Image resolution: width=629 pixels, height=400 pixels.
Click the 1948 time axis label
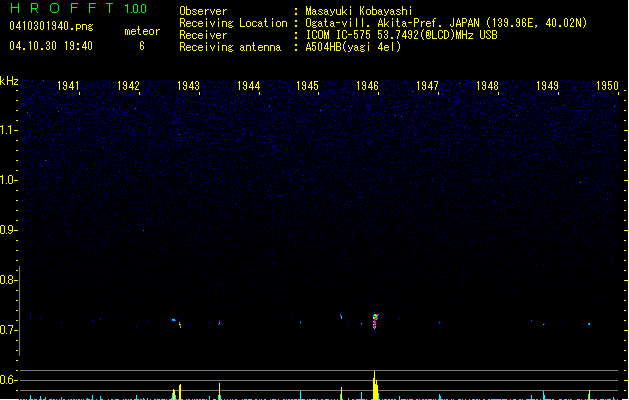pyautogui.click(x=487, y=86)
